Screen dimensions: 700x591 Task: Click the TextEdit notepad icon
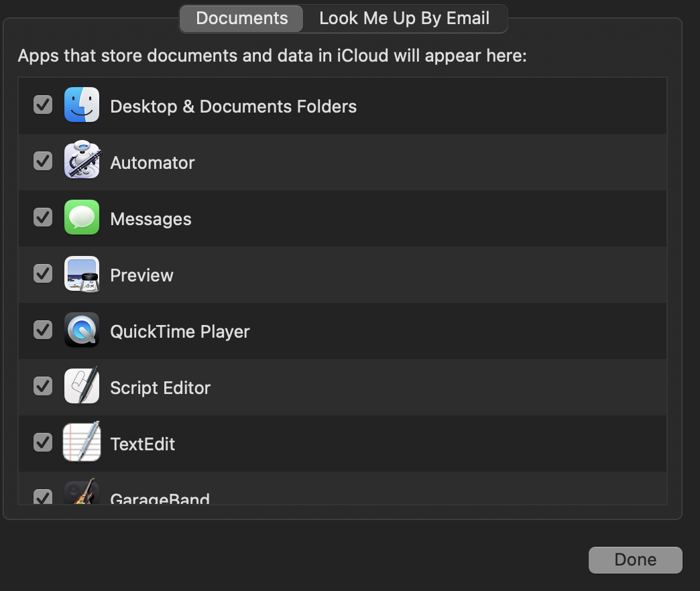pos(82,442)
